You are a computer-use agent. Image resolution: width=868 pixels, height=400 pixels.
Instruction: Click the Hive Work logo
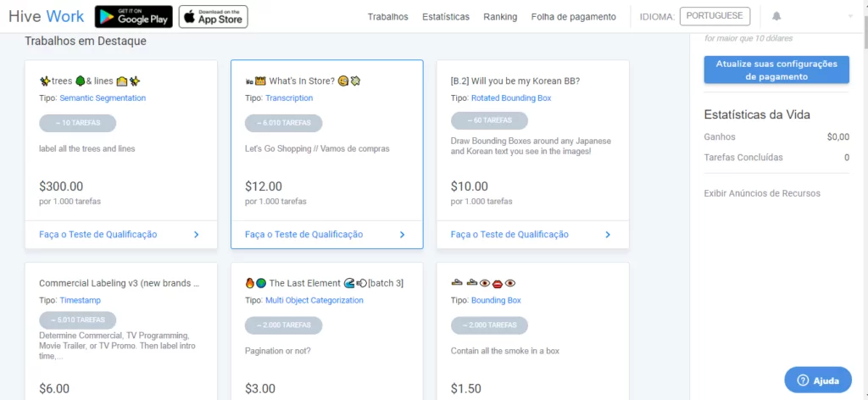[47, 16]
